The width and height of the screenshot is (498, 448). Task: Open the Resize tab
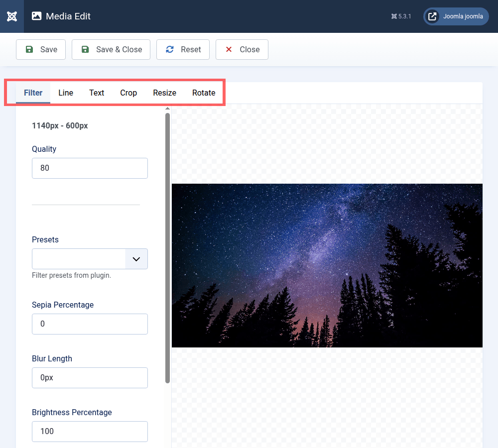pyautogui.click(x=164, y=93)
